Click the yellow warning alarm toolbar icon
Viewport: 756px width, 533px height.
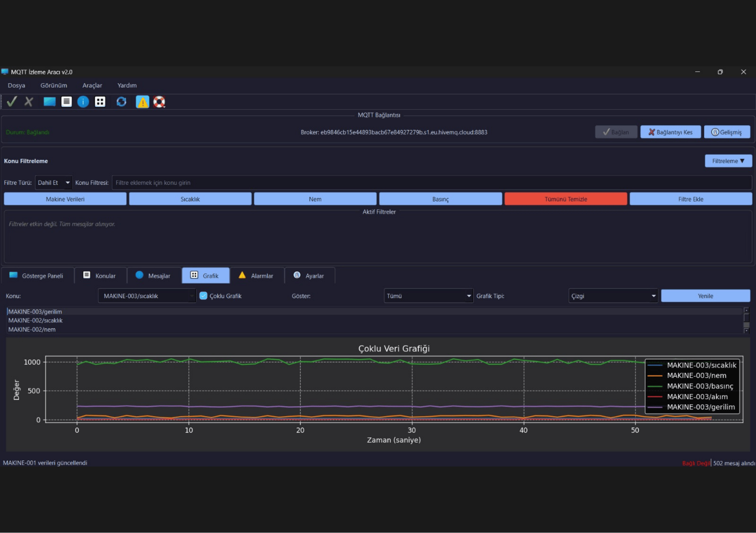[x=143, y=102]
